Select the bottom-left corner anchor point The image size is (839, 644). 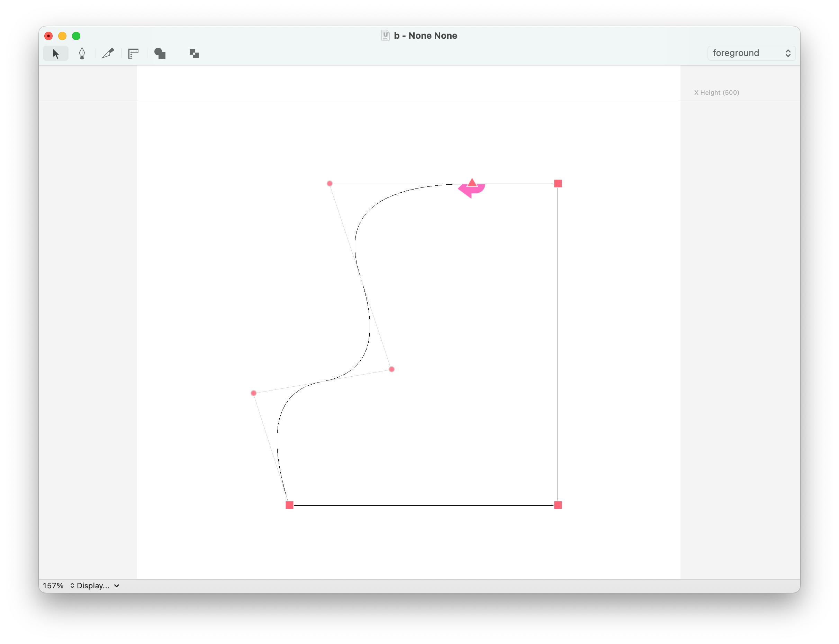[290, 505]
